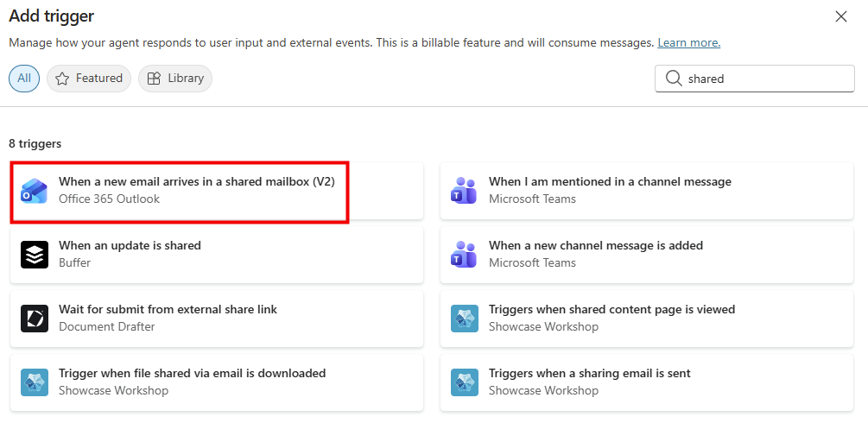Click the Buffer stacked-layers icon
868x423 pixels.
tap(35, 255)
